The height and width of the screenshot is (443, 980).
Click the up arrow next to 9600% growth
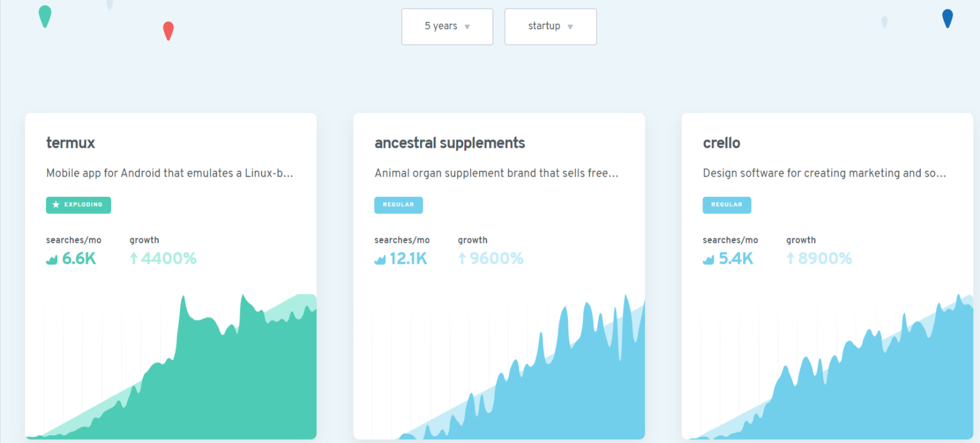(x=462, y=259)
